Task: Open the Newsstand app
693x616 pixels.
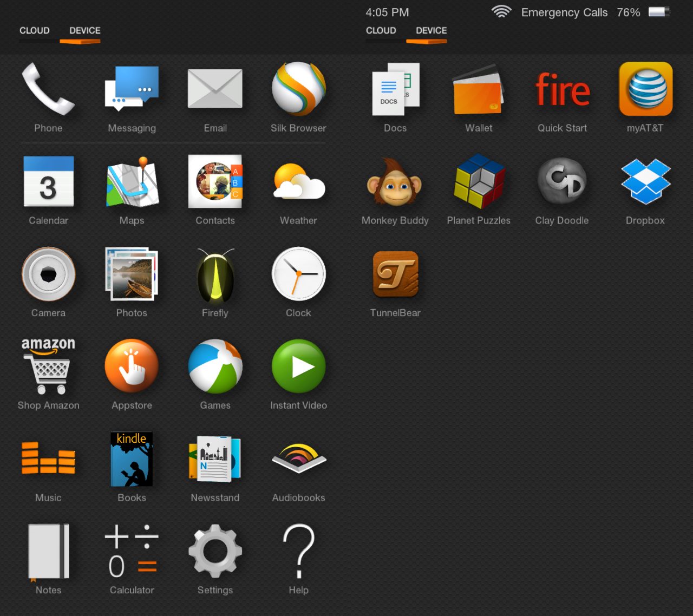Action: (215, 459)
